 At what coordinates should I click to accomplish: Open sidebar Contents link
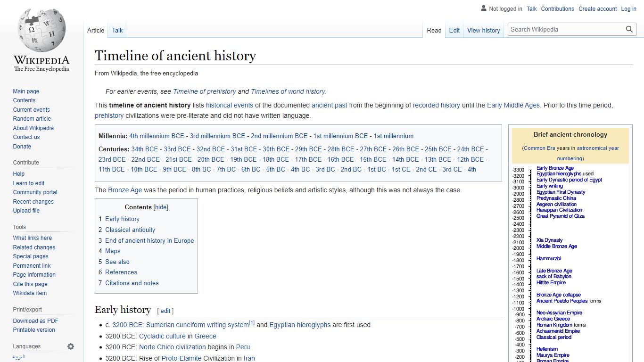pyautogui.click(x=24, y=100)
